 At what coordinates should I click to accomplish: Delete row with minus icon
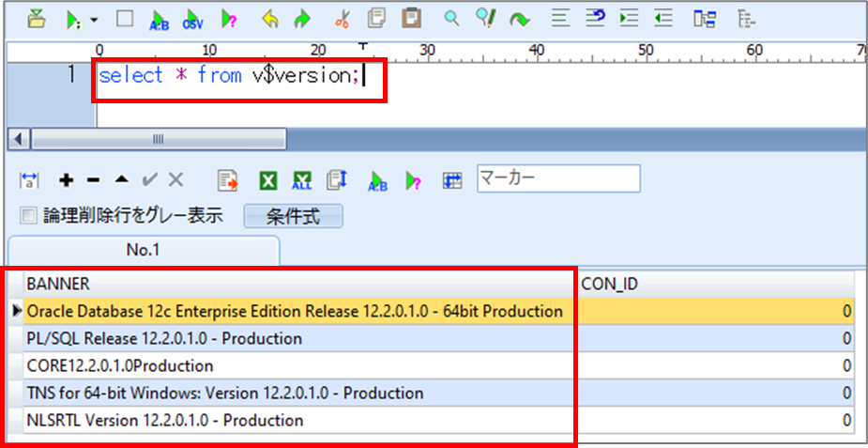94,180
